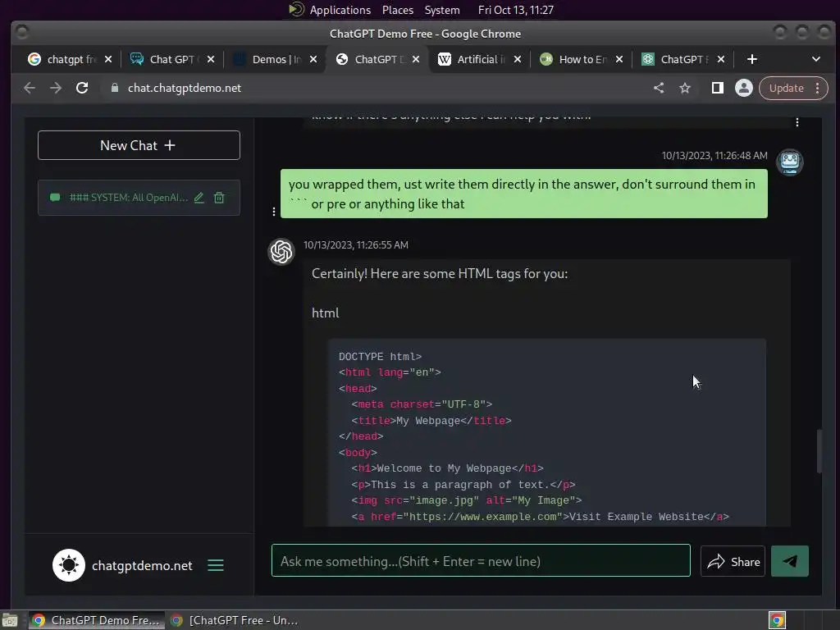The image size is (840, 630).
Task: Click the 'DOCTYPE html>' code line
Action: click(380, 357)
